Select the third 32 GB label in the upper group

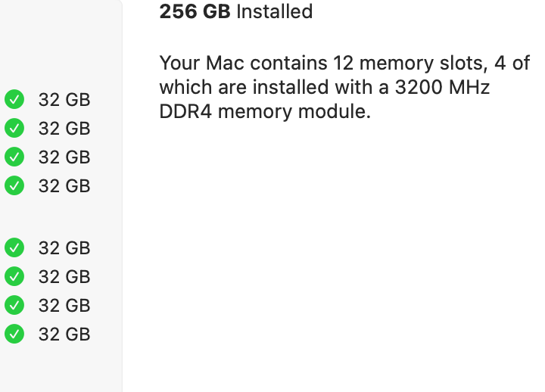[x=64, y=157]
